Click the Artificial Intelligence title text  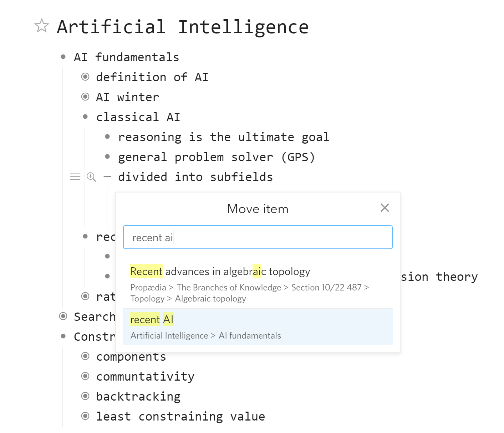pyautogui.click(x=183, y=27)
